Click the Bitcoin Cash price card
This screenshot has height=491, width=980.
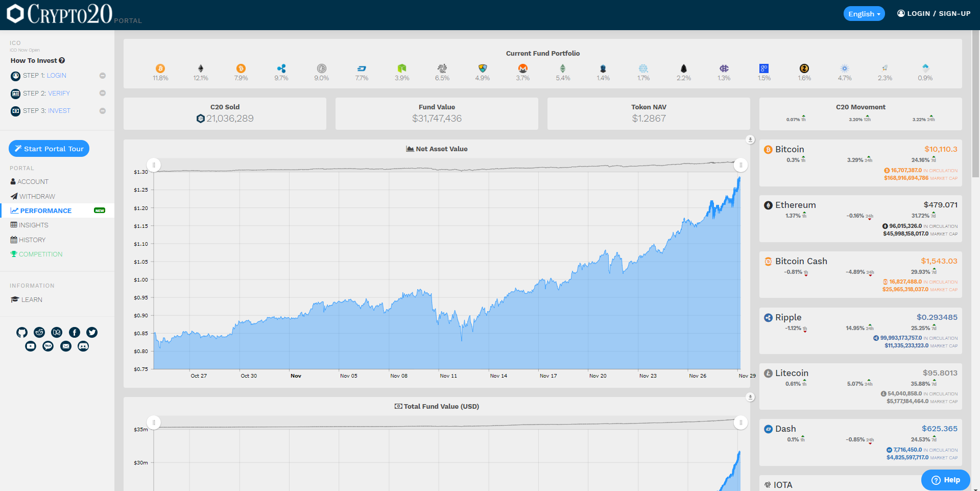(x=861, y=275)
